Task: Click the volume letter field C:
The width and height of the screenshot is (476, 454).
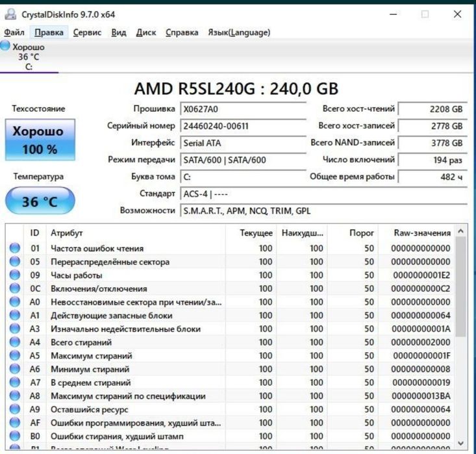Action: [243, 177]
